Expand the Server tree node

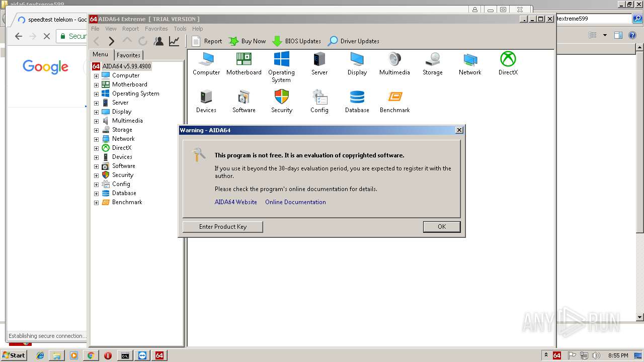point(96,103)
